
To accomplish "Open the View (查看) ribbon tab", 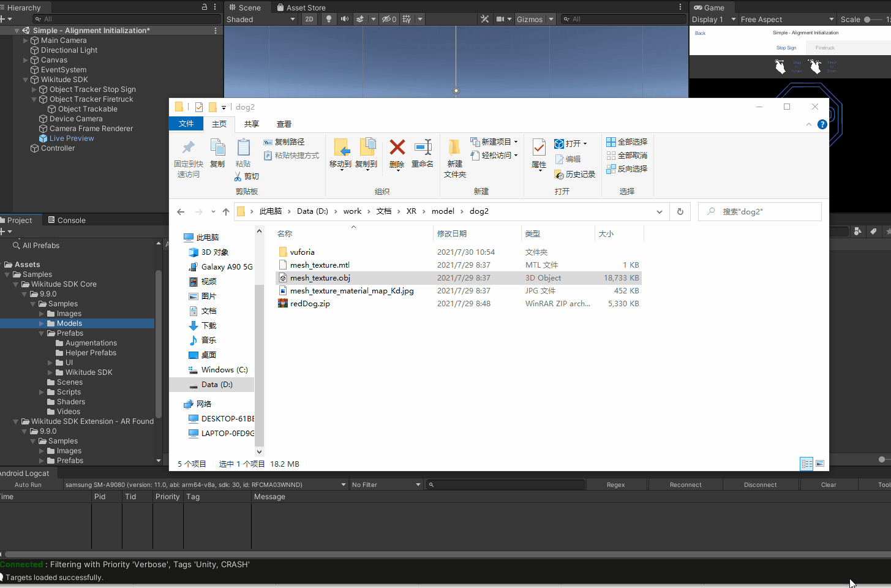I will coord(284,124).
